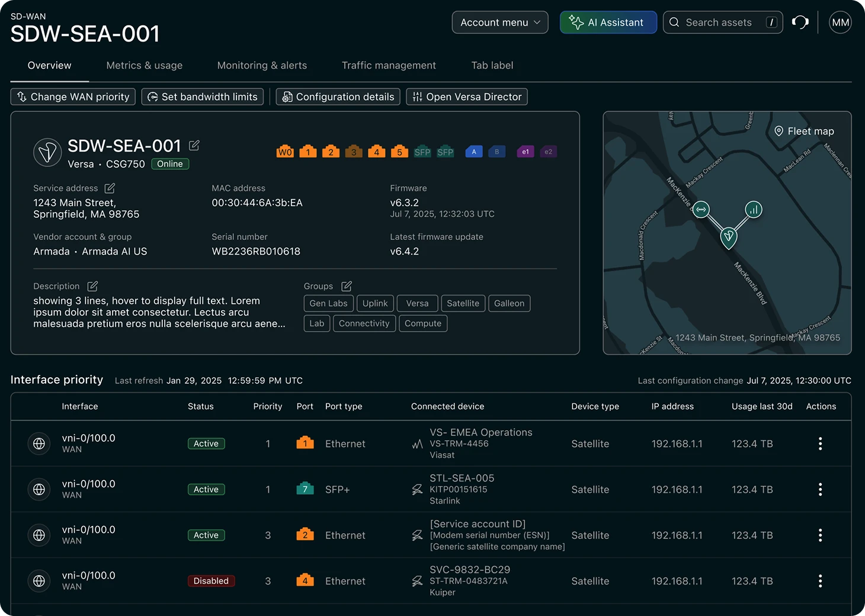Open the Account menu dropdown
Screen dimensions: 865x616
coord(500,23)
